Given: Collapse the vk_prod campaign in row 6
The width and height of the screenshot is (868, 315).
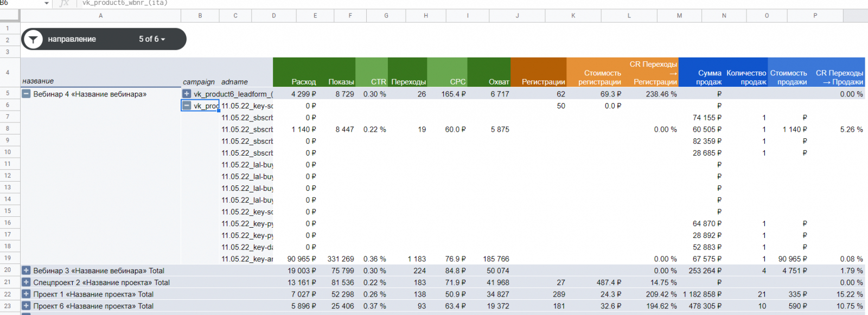Looking at the screenshot, I should point(187,106).
